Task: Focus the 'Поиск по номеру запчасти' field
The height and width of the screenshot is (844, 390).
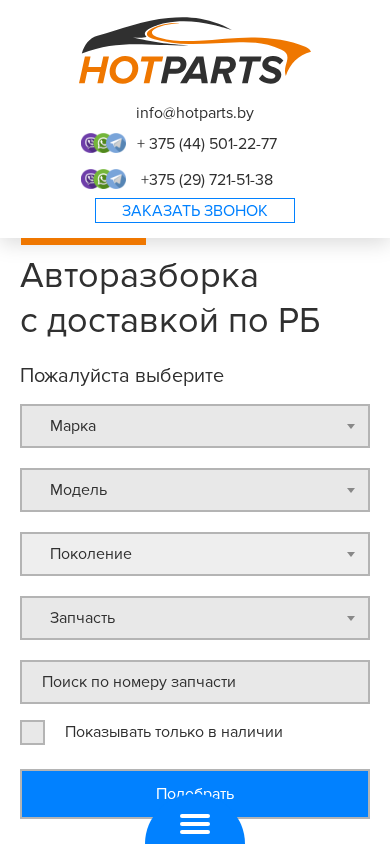Action: pyautogui.click(x=195, y=682)
